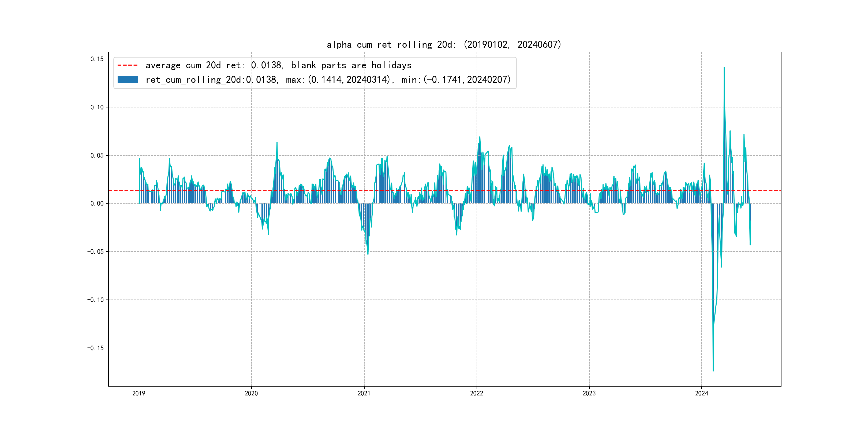Image resolution: width=868 pixels, height=434 pixels.
Task: Click the 0.10 y-axis tick label
Action: [x=97, y=107]
